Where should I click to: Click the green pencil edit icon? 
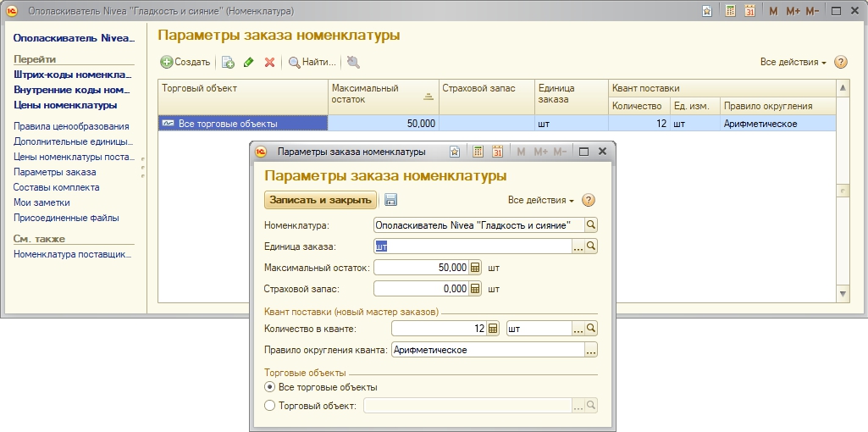point(248,62)
